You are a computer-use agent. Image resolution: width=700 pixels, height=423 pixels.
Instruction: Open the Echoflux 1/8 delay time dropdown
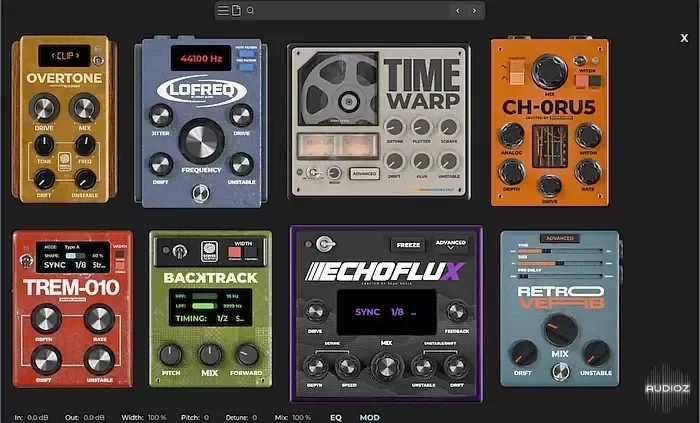click(x=397, y=312)
